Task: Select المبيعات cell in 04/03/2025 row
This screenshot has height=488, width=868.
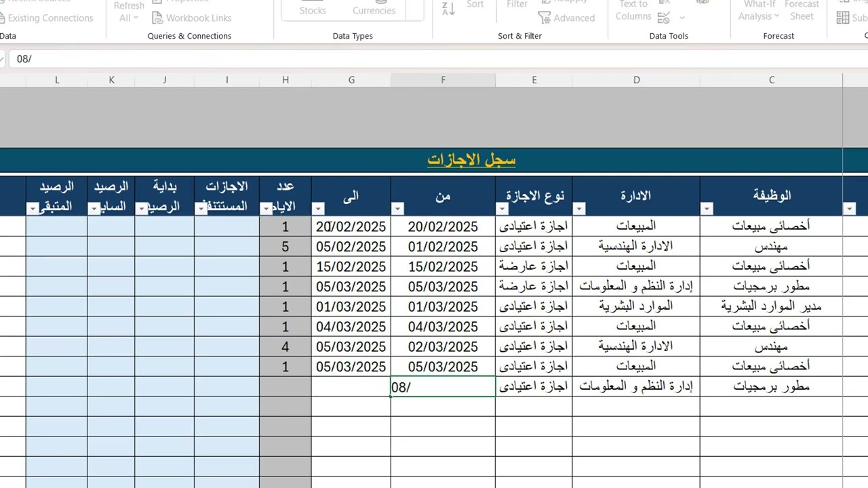Action: 636,327
